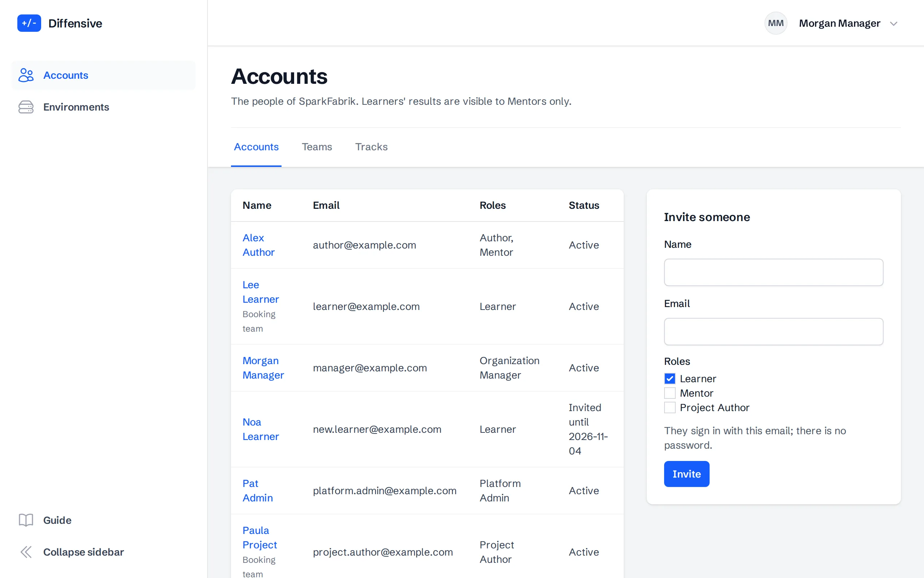This screenshot has width=924, height=578.
Task: Focus the invite Email input field
Action: tap(773, 332)
